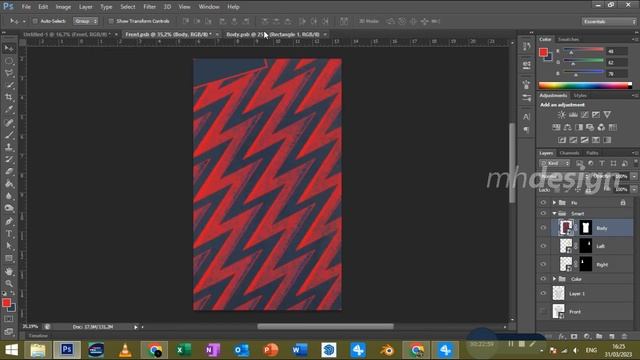Open the layer Kind filter dropdown

pyautogui.click(x=555, y=163)
